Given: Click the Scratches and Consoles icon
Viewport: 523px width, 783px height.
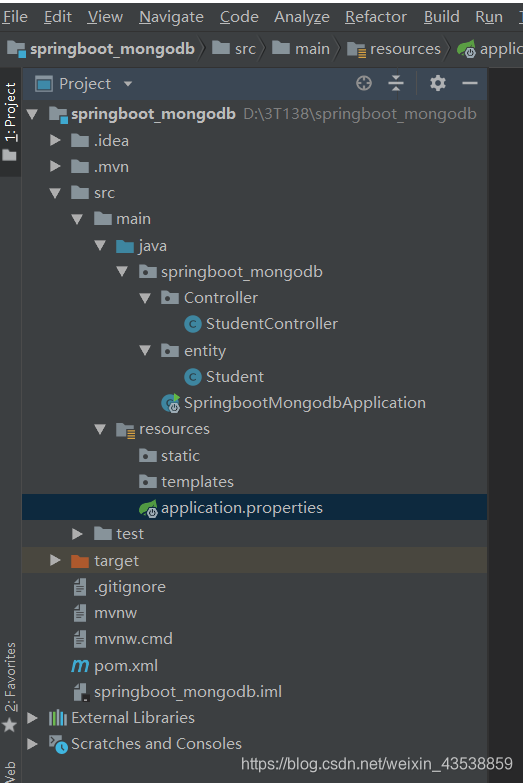Looking at the screenshot, I should tap(58, 744).
